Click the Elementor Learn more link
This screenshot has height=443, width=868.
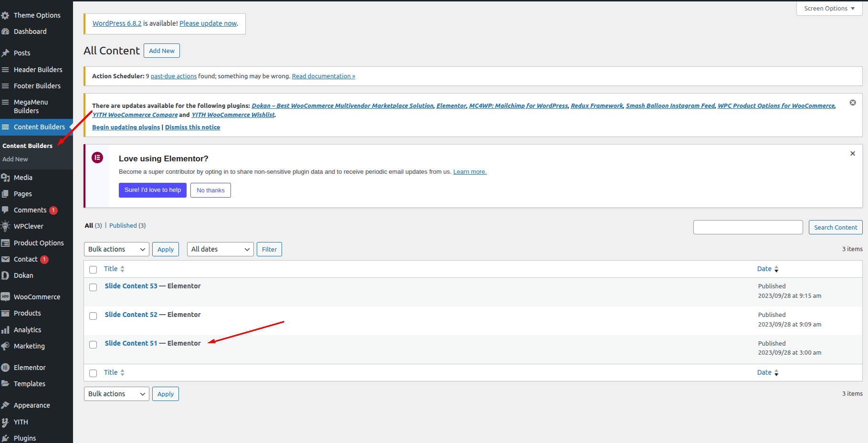(x=470, y=172)
